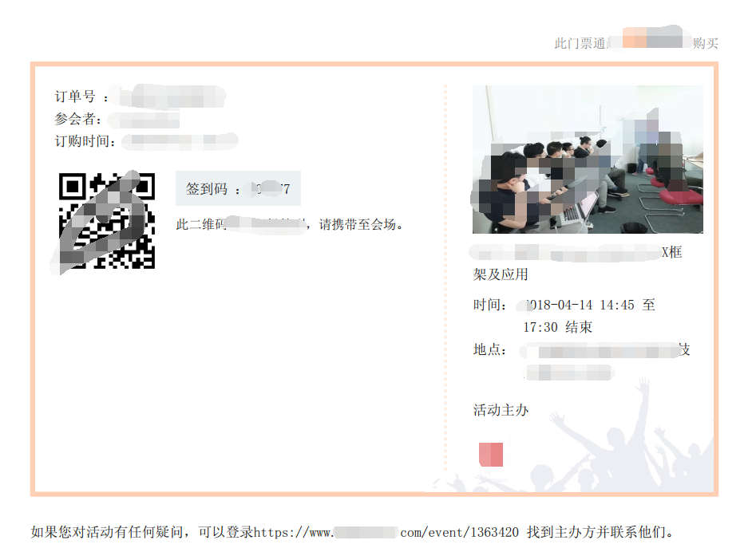Viewport: 756px width, 552px height.
Task: Click the organizer's red logo
Action: click(491, 454)
